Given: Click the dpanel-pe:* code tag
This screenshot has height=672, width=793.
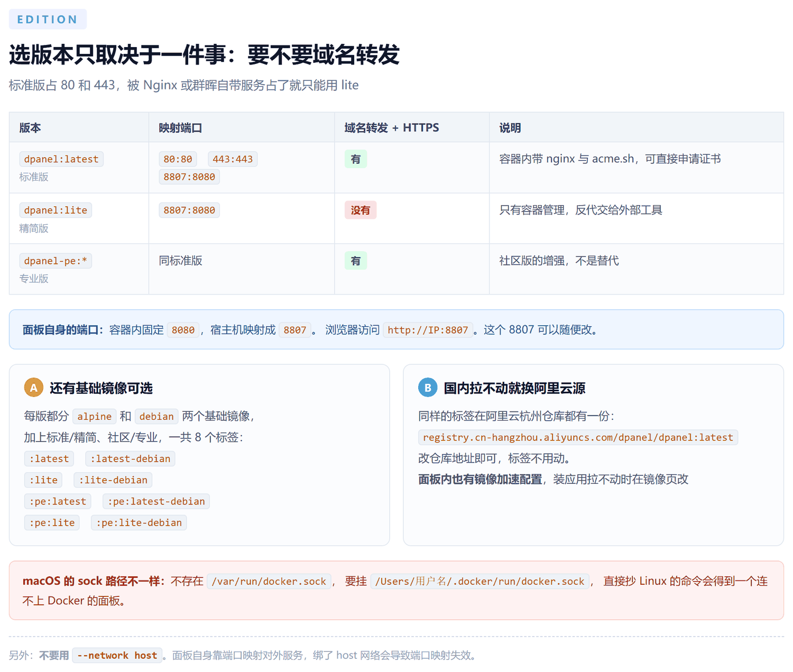Looking at the screenshot, I should (56, 261).
